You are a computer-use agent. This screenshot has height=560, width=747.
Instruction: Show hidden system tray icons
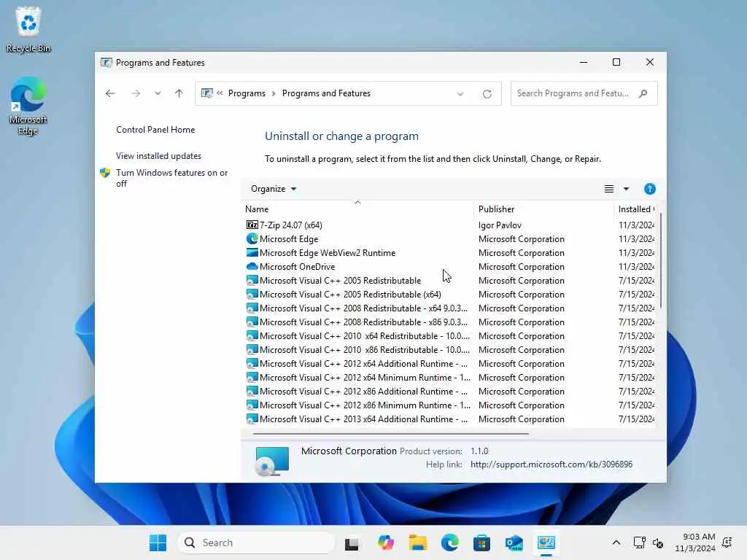pos(616,542)
